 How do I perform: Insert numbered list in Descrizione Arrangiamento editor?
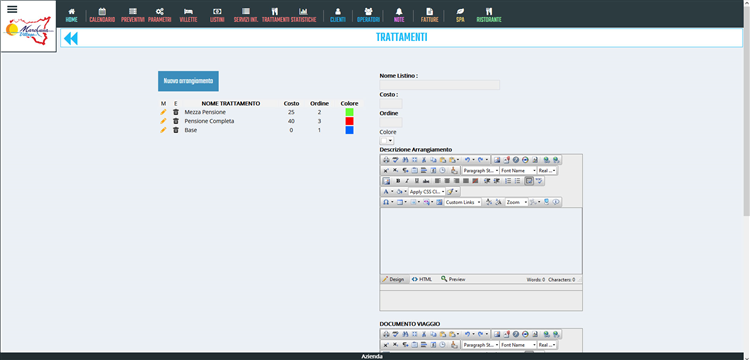click(508, 181)
